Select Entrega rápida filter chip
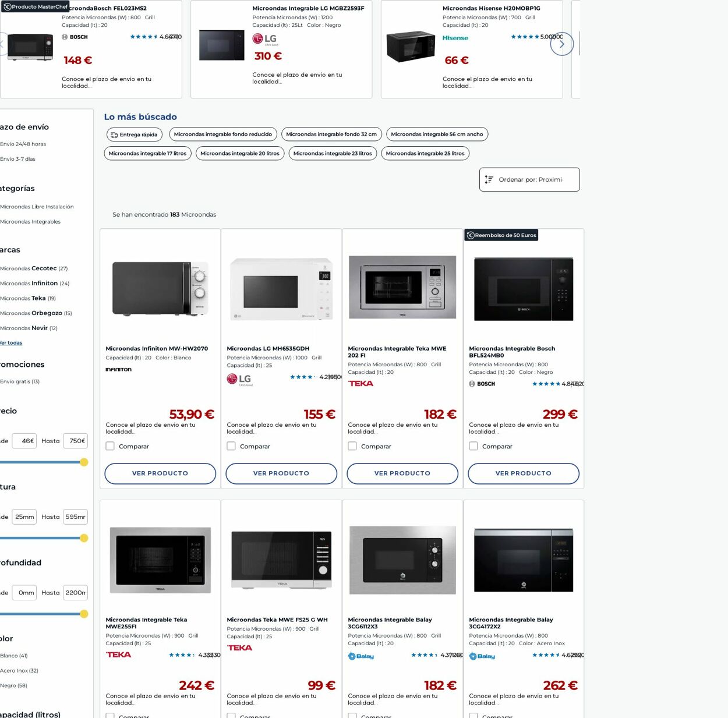 click(x=135, y=135)
